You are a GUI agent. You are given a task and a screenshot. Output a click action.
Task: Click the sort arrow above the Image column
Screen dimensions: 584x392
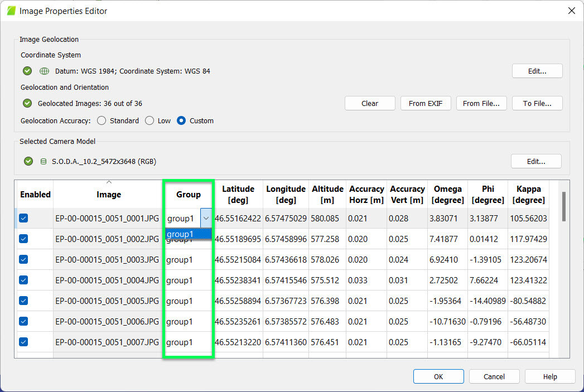(x=108, y=181)
